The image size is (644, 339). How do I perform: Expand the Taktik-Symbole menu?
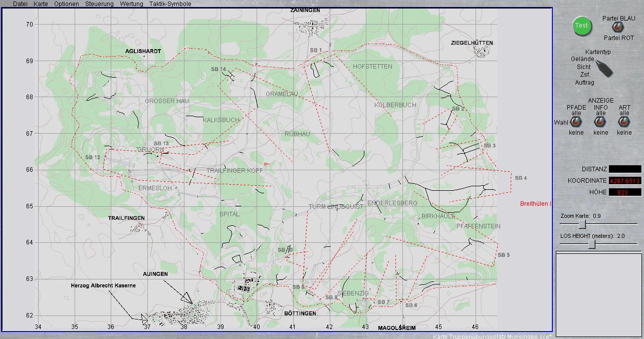[x=170, y=4]
